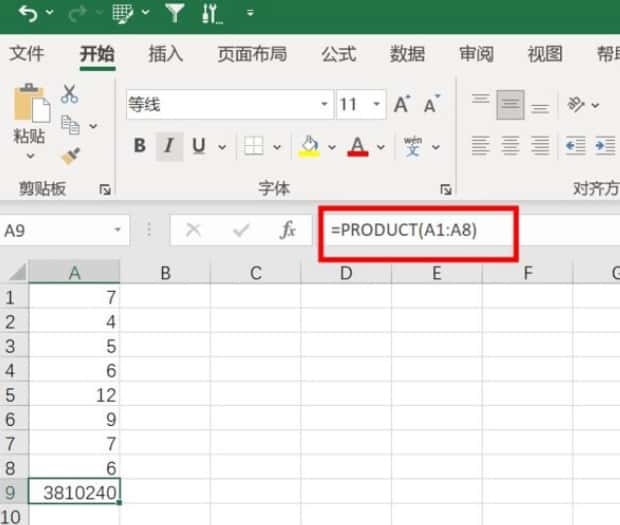This screenshot has height=525, width=620.
Task: Click the Cut scissors icon
Action: pos(70,95)
